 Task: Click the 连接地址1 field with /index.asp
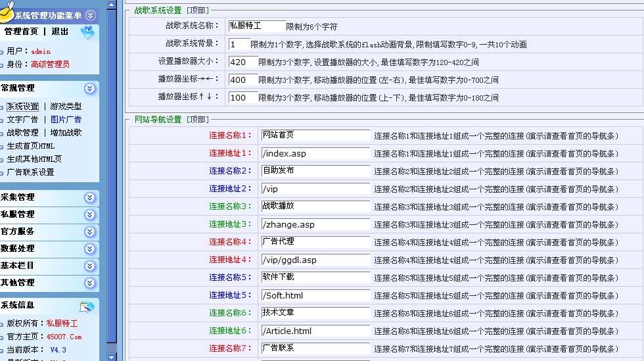(314, 153)
